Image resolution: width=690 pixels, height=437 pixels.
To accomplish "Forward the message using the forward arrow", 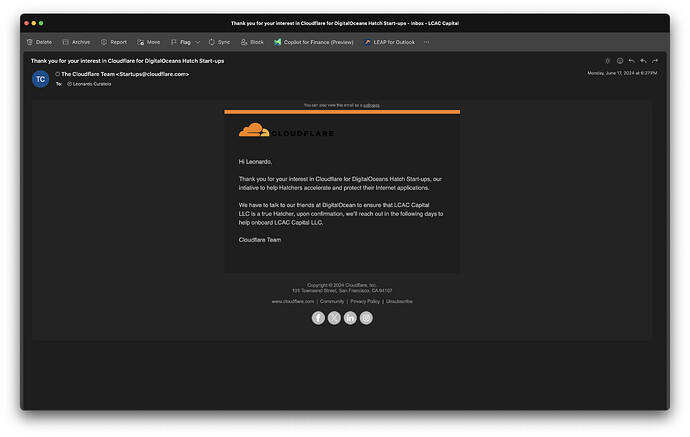I will [655, 61].
